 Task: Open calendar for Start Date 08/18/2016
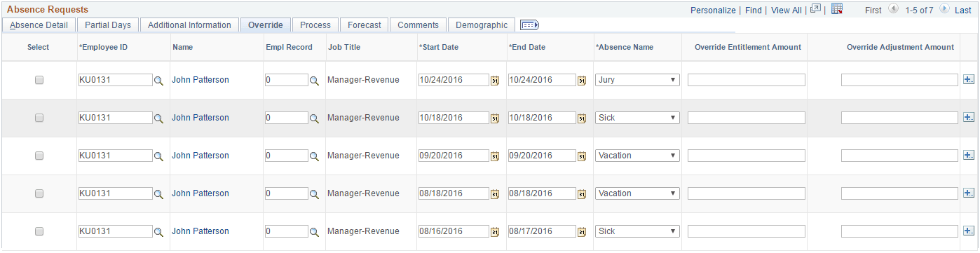(x=495, y=194)
